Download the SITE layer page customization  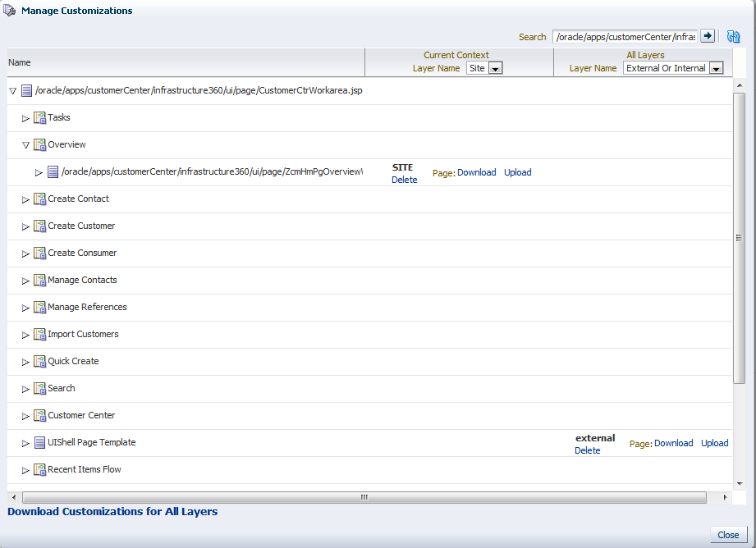(x=476, y=172)
